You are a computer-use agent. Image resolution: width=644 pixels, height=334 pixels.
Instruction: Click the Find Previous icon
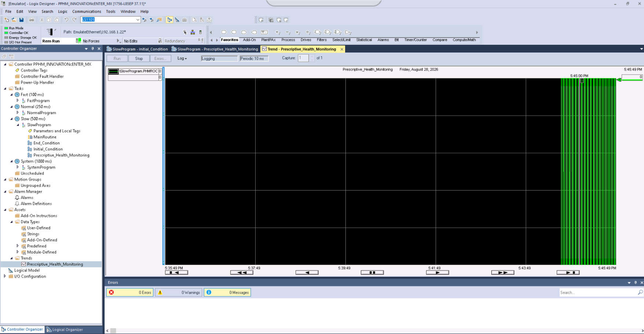[x=144, y=20]
